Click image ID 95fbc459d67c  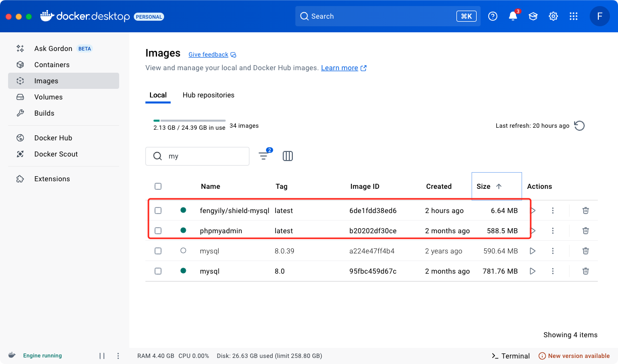coord(373,271)
